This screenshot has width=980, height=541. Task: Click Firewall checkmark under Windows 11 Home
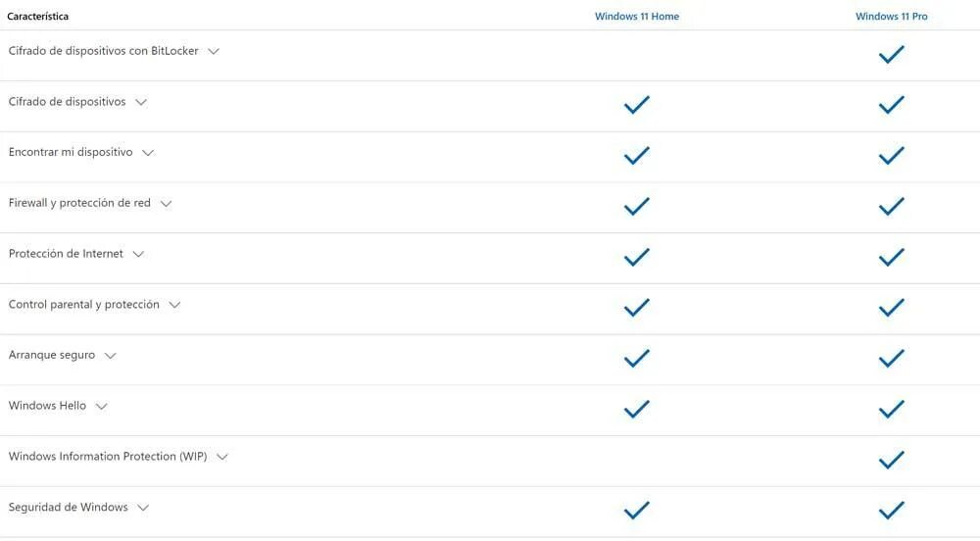tap(637, 207)
